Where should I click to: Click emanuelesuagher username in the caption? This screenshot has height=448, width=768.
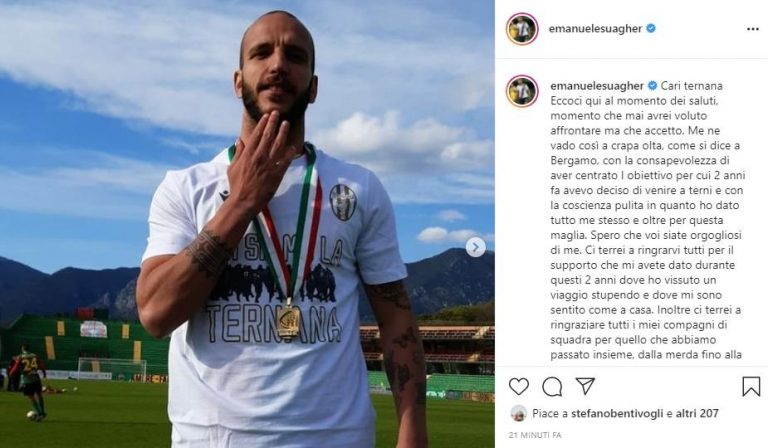click(597, 86)
